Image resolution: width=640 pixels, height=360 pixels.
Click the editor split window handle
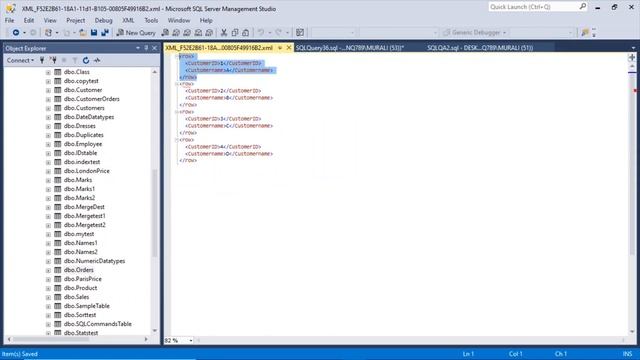(632, 58)
